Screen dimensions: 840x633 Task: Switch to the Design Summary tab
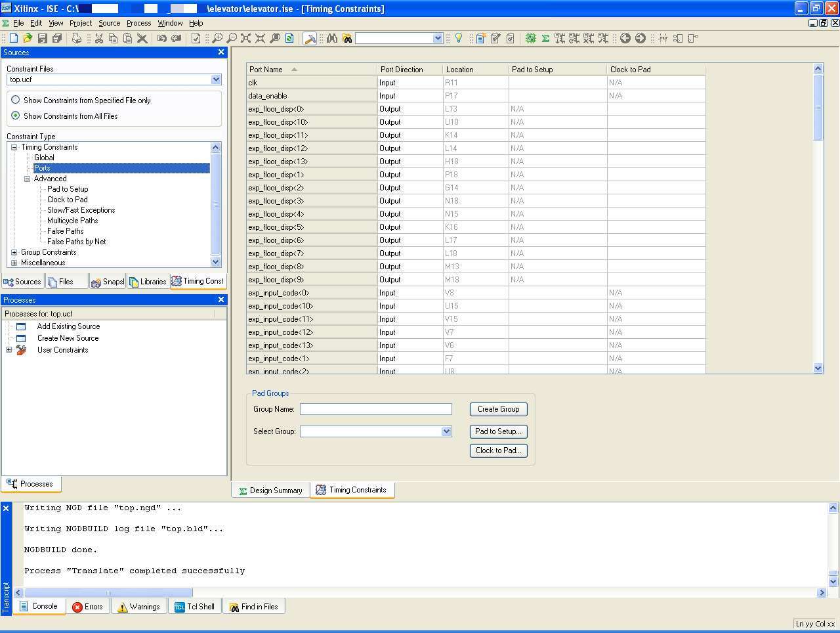click(270, 491)
